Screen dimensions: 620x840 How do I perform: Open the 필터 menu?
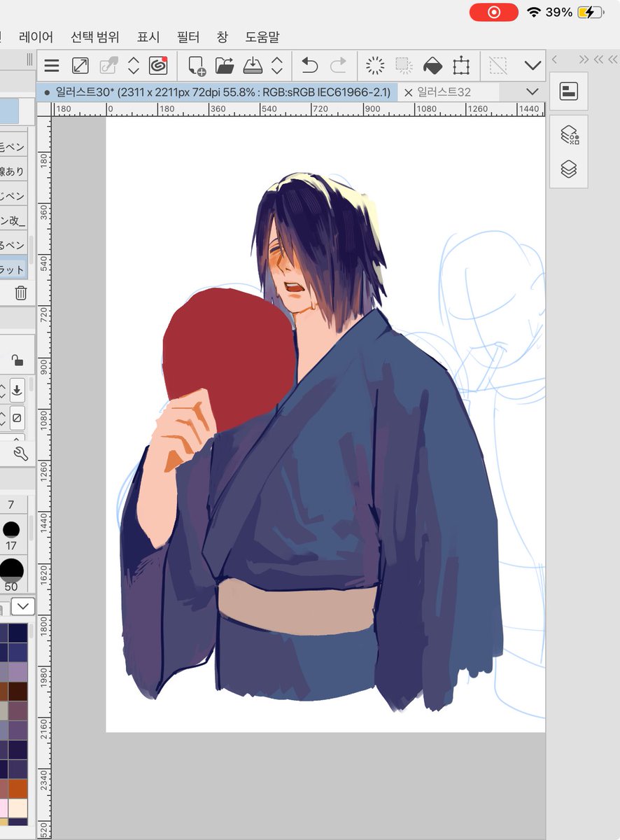click(188, 37)
